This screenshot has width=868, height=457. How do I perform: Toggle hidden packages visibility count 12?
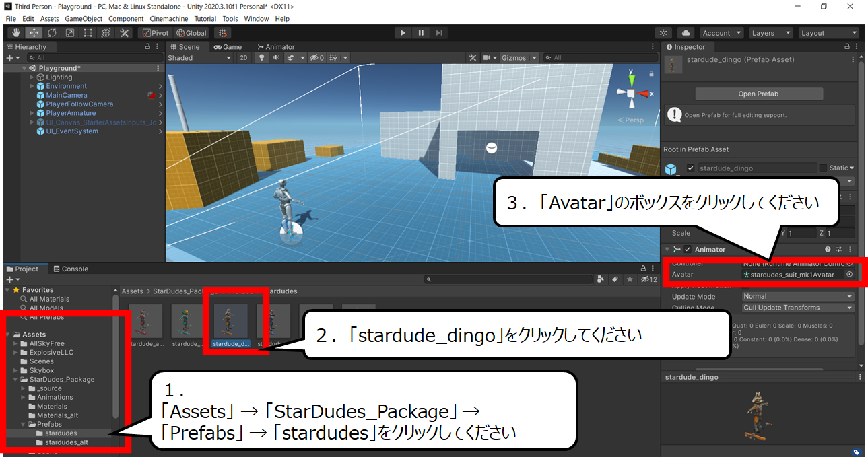click(648, 279)
